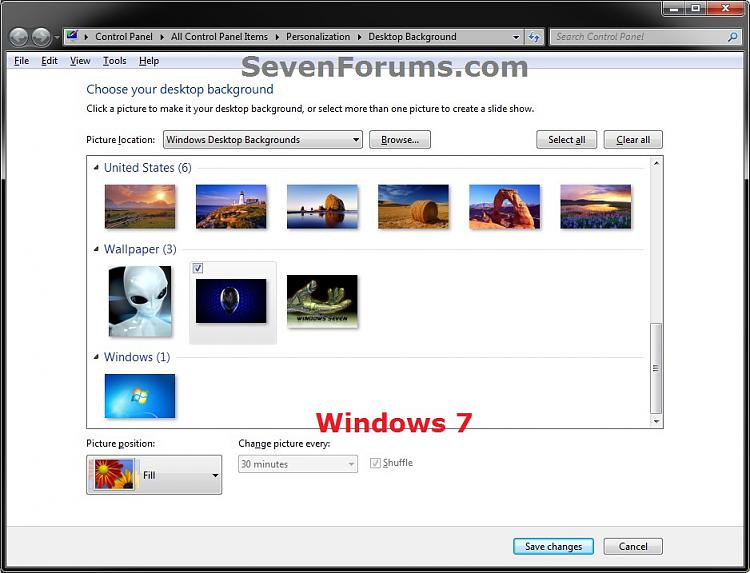Select the lighthouse wallpaper

click(231, 207)
